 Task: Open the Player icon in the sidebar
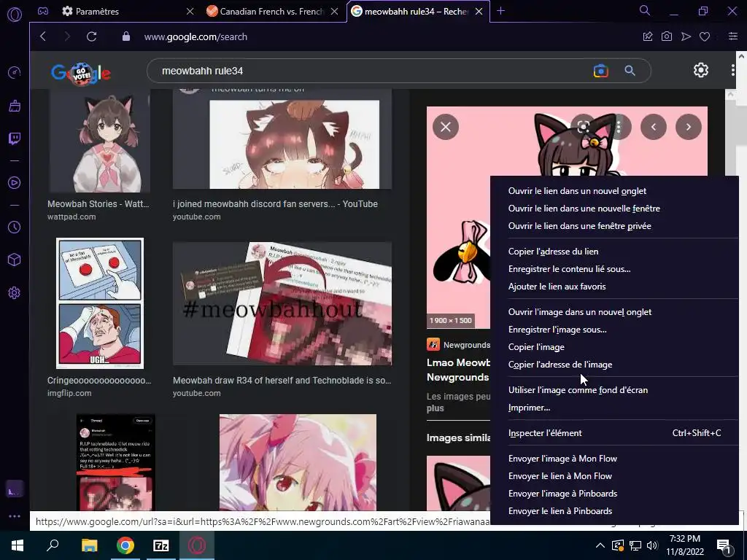click(15, 183)
